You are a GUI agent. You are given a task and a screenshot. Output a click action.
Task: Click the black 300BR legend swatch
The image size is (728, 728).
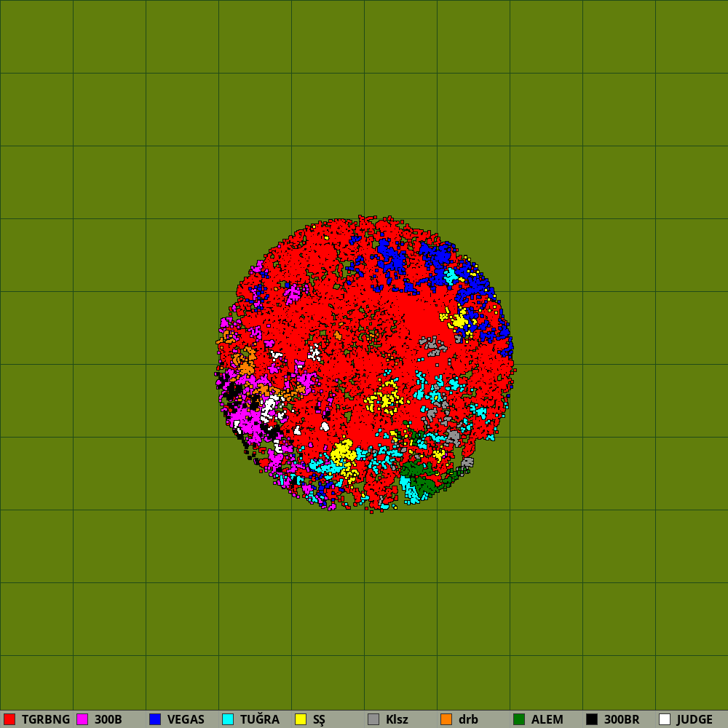(x=592, y=719)
